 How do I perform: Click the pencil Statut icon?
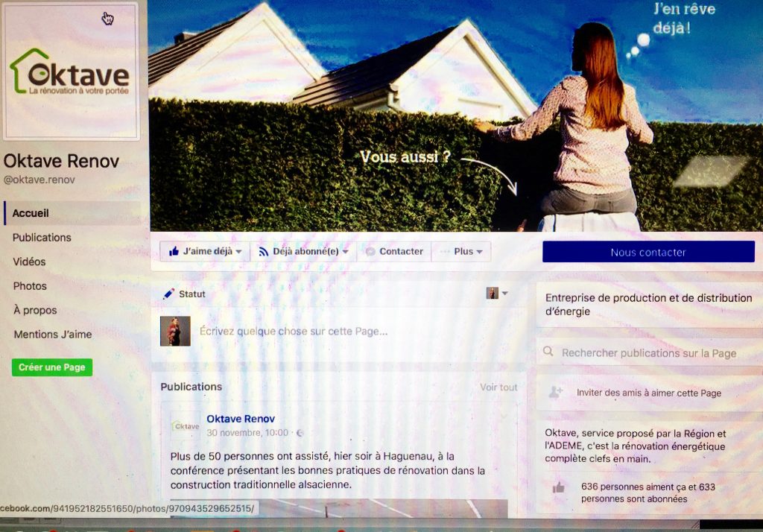tap(169, 294)
